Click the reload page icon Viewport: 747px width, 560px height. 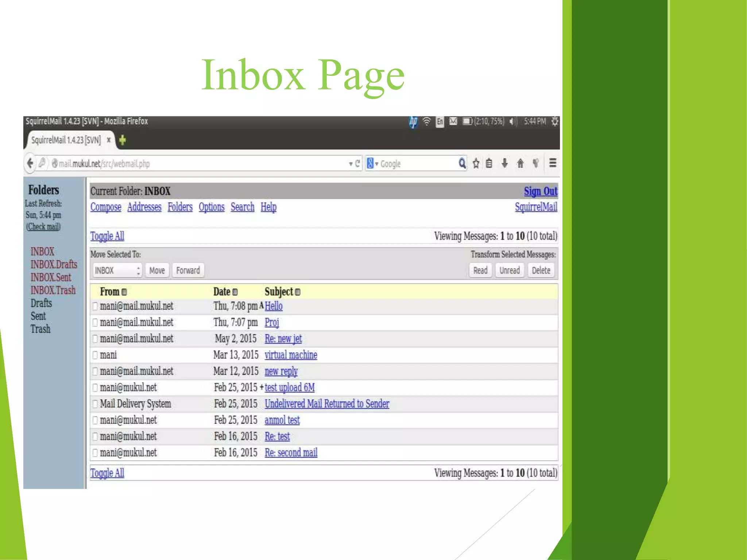click(358, 163)
